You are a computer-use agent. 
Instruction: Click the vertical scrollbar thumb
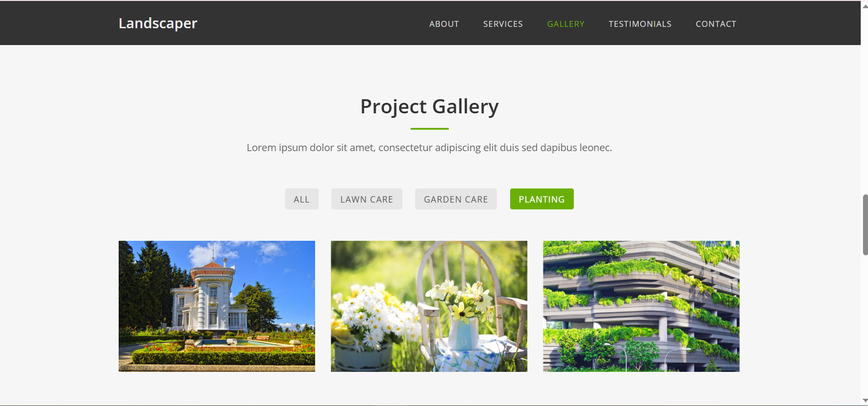(865, 225)
